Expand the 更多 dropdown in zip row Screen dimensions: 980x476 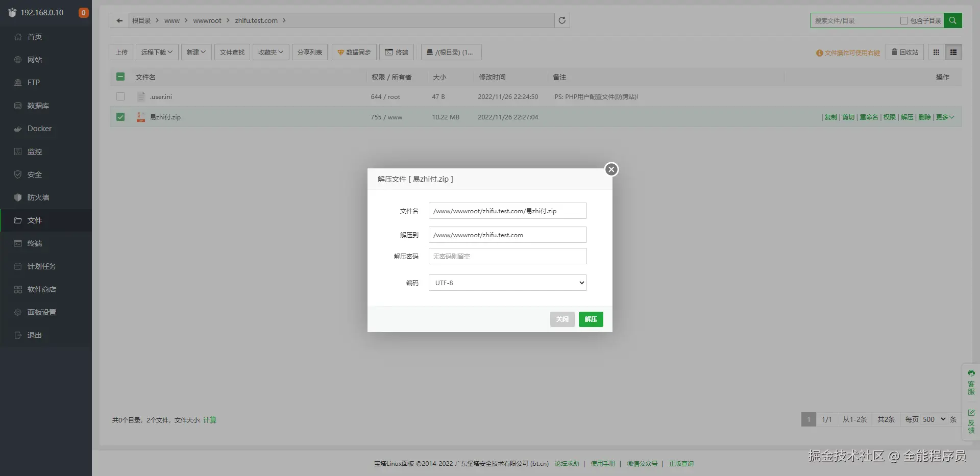945,117
